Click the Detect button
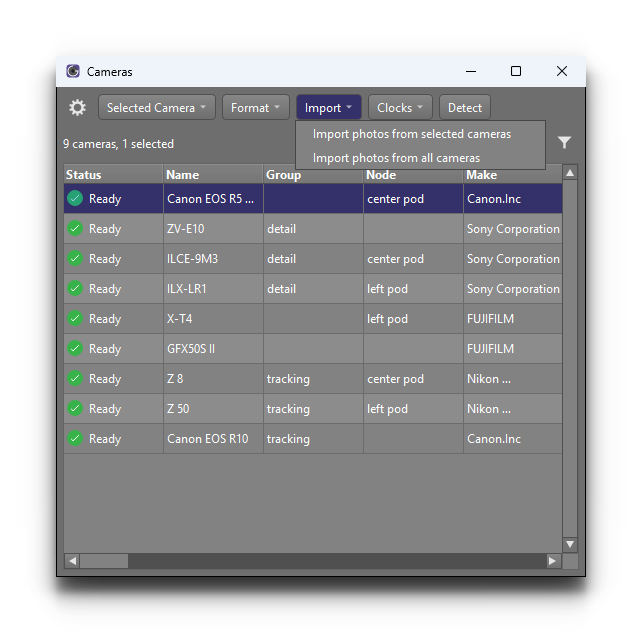 465,108
